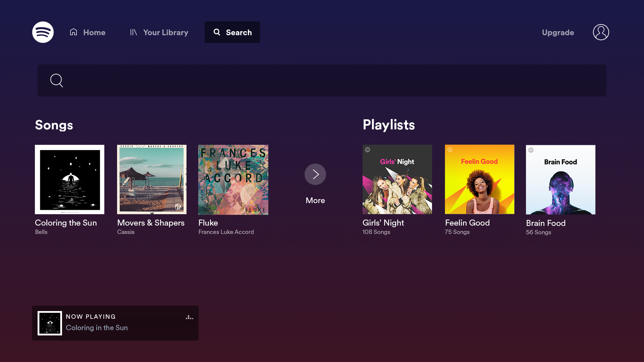Open the Fluke album by Frances Luke Accord
Screen dimensions: 644x362
pos(233,179)
